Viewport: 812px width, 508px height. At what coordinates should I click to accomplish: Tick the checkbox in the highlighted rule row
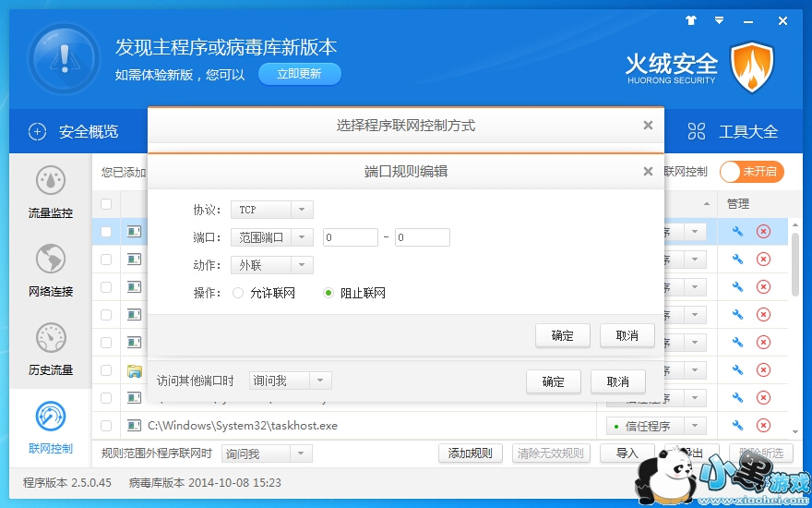106,231
